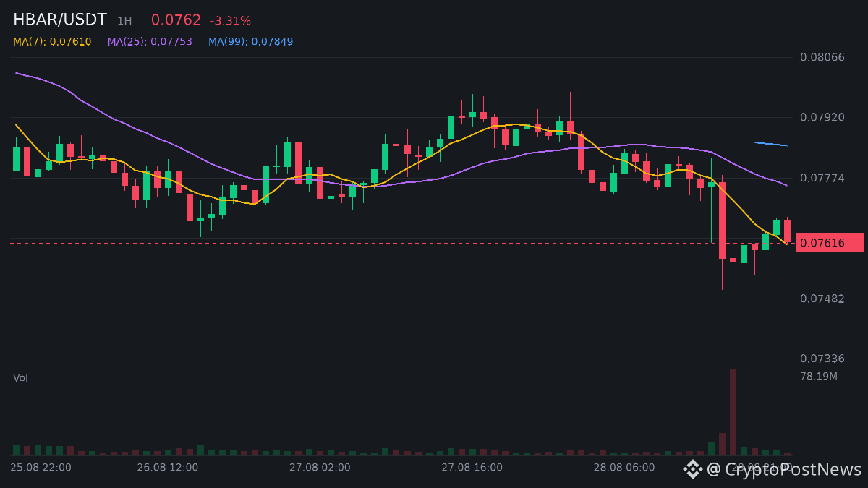Click the HBAR/USDT pair title
This screenshot has width=868, height=488.
coord(60,20)
